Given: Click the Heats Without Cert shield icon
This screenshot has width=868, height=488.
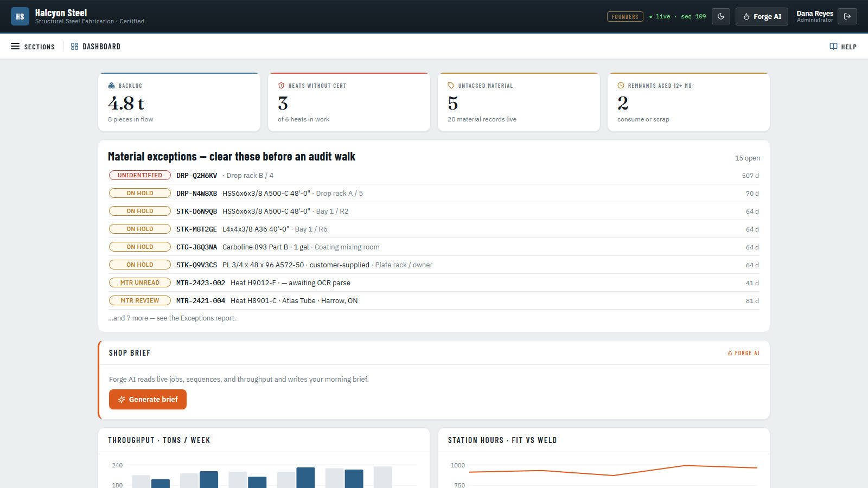Looking at the screenshot, I should [281, 86].
